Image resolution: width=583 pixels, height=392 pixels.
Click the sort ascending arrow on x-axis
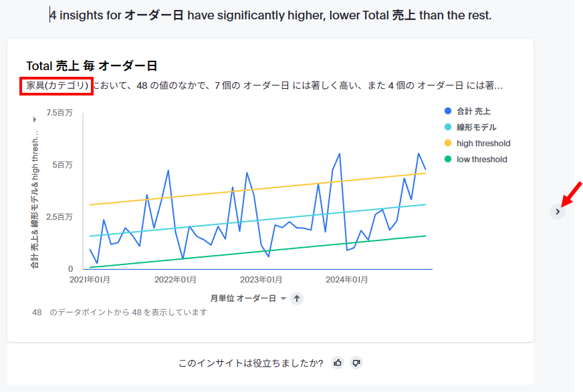[298, 299]
